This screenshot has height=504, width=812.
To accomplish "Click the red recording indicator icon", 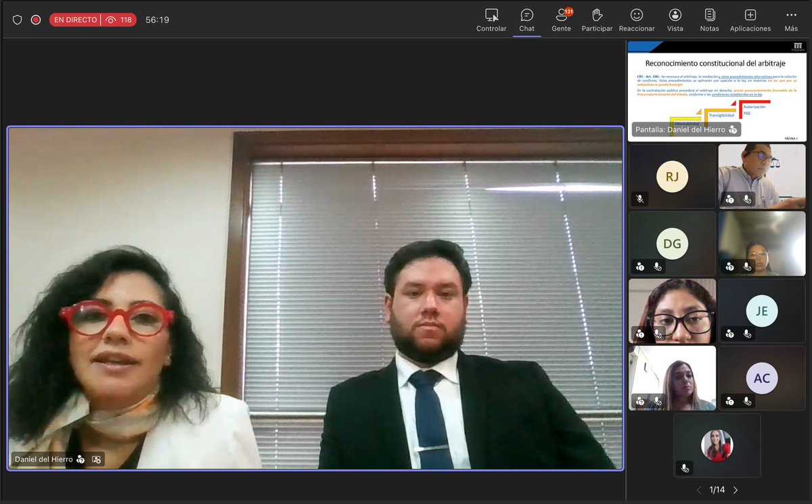I will point(36,20).
